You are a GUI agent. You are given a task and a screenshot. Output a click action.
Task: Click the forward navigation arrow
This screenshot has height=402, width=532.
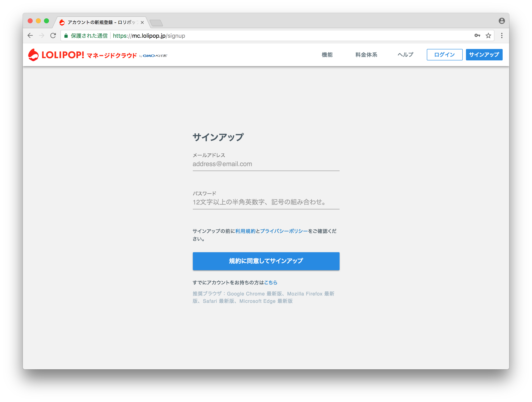pos(42,35)
